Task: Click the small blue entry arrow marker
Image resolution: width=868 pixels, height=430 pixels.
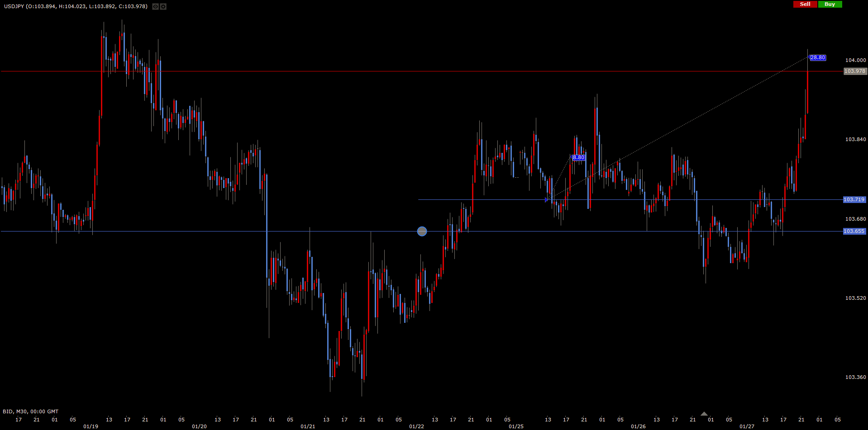Action: [x=547, y=199]
